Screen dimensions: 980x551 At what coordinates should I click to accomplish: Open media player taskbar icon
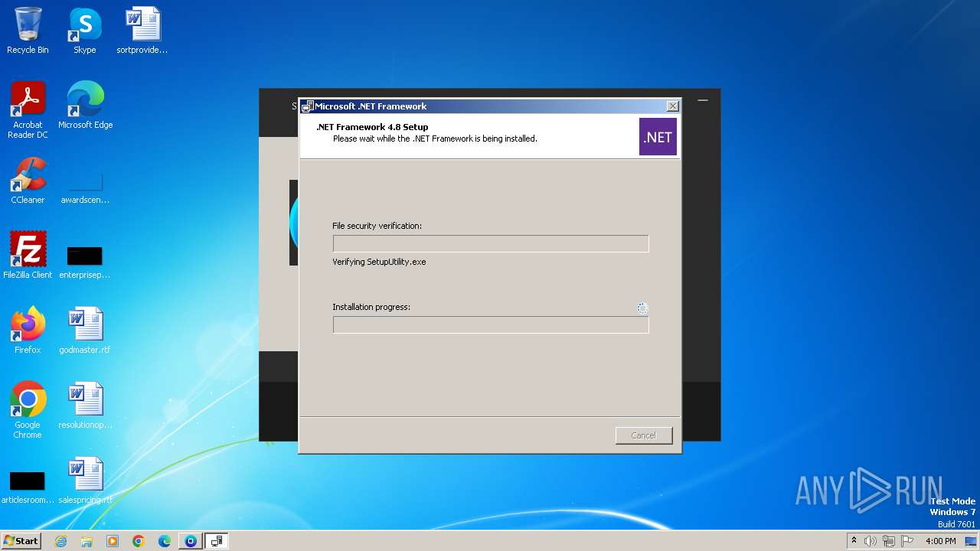tap(113, 541)
